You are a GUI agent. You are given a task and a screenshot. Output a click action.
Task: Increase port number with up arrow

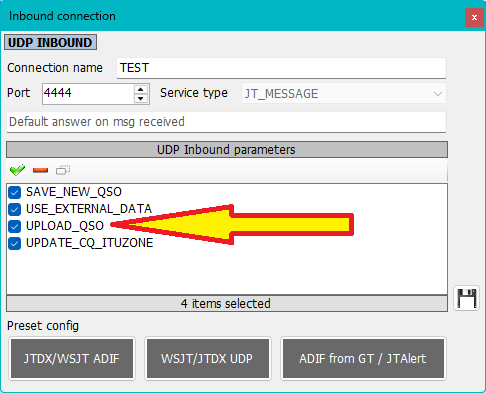click(x=141, y=89)
